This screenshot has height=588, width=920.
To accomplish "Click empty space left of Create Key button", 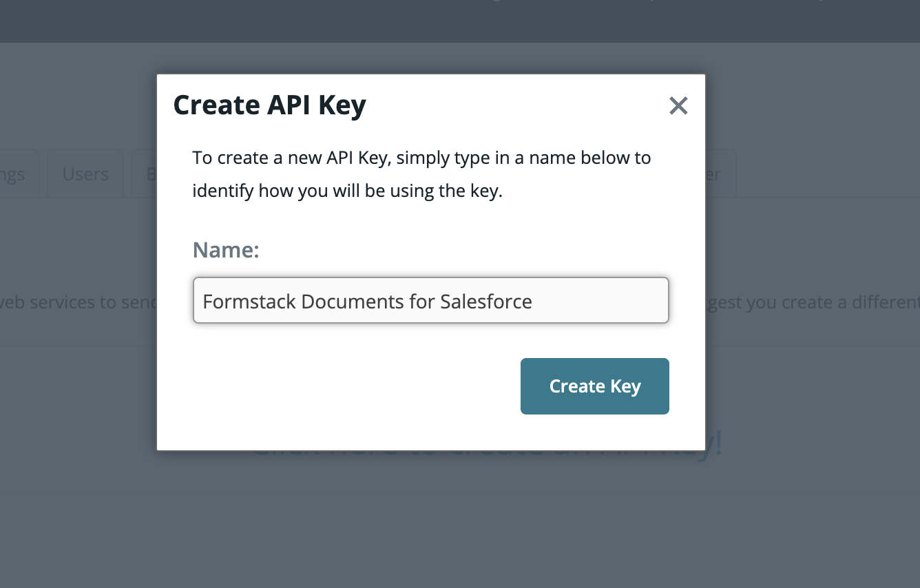I will click(x=344, y=386).
